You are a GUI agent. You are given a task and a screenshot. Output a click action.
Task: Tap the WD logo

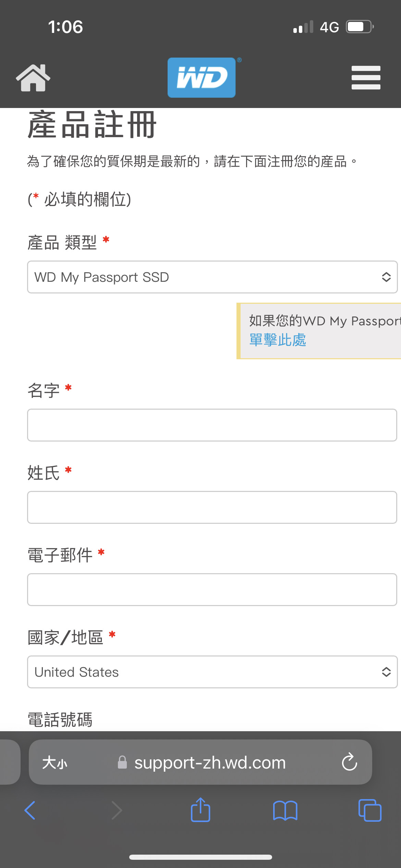click(202, 77)
